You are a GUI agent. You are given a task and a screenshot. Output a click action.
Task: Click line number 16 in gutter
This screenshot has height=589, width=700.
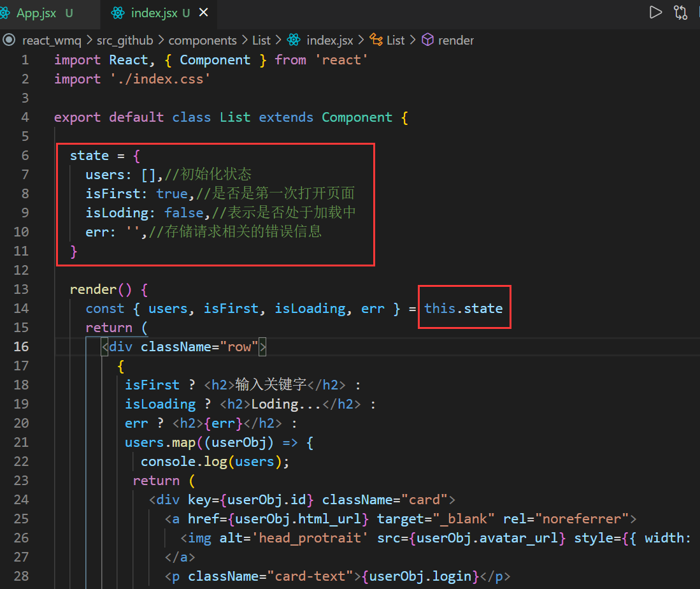pyautogui.click(x=22, y=347)
